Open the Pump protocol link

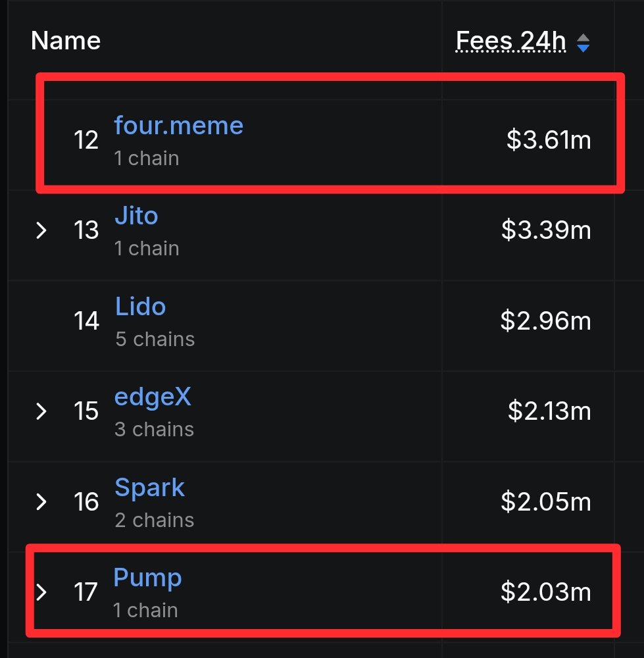[x=147, y=578]
